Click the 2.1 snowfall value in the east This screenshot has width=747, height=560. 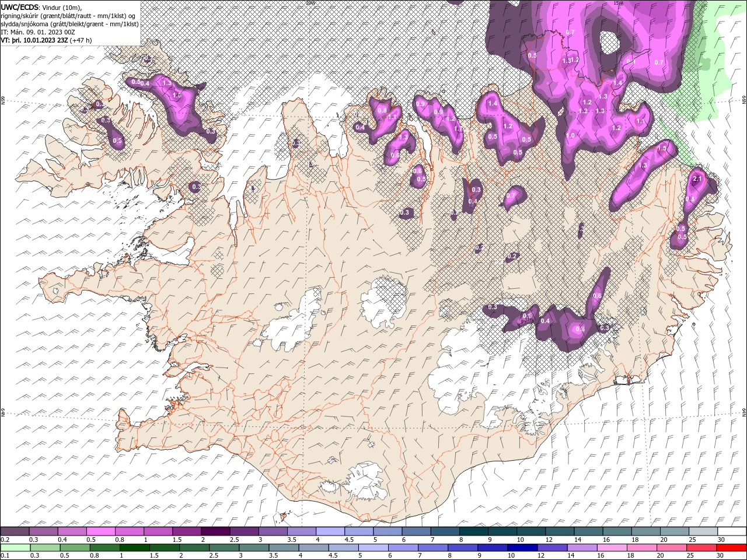[x=697, y=180]
